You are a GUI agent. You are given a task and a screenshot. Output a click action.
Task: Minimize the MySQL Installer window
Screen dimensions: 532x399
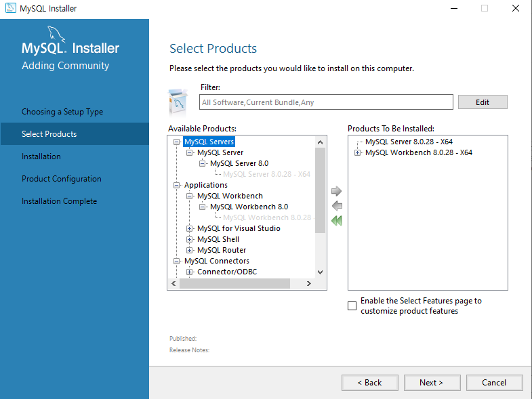coord(454,9)
